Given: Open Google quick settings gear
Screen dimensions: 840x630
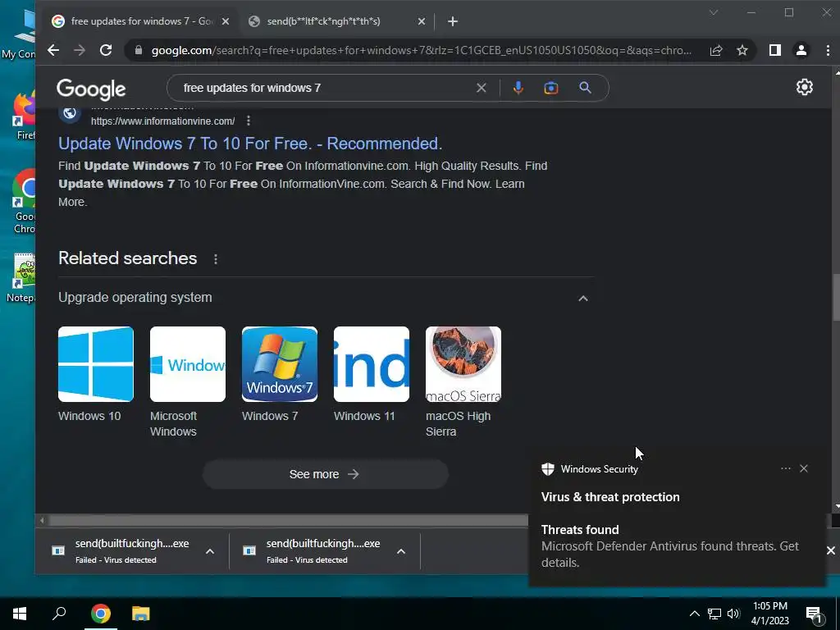Looking at the screenshot, I should [x=804, y=87].
